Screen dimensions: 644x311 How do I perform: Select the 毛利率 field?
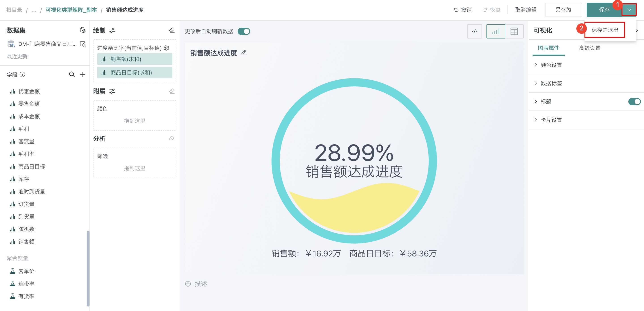(26, 154)
